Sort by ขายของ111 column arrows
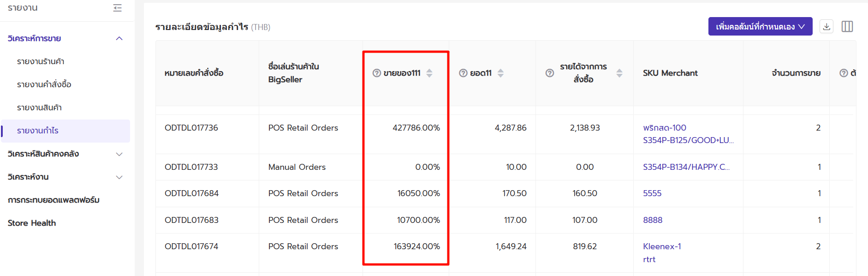Screen dimensions: 868x276 (429, 73)
